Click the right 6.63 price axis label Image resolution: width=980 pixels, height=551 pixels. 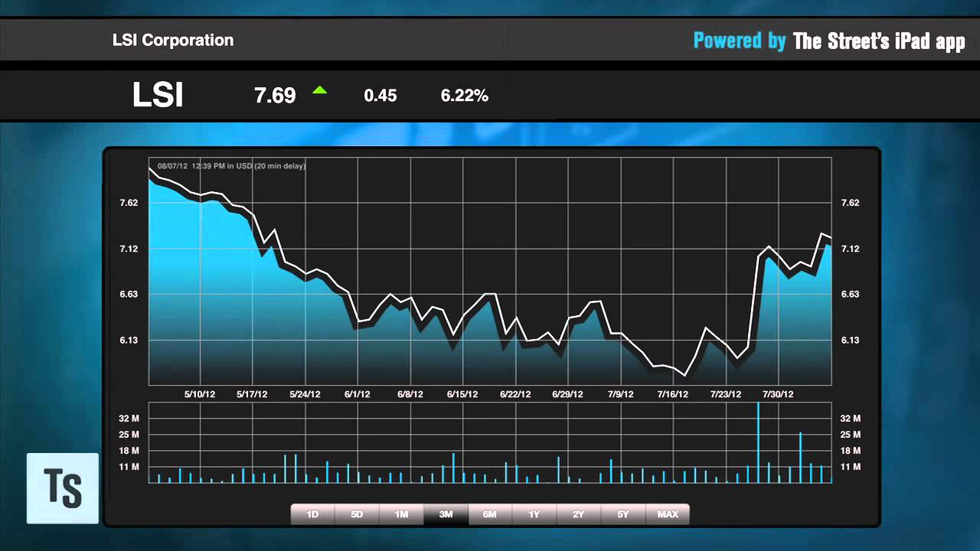click(x=850, y=295)
